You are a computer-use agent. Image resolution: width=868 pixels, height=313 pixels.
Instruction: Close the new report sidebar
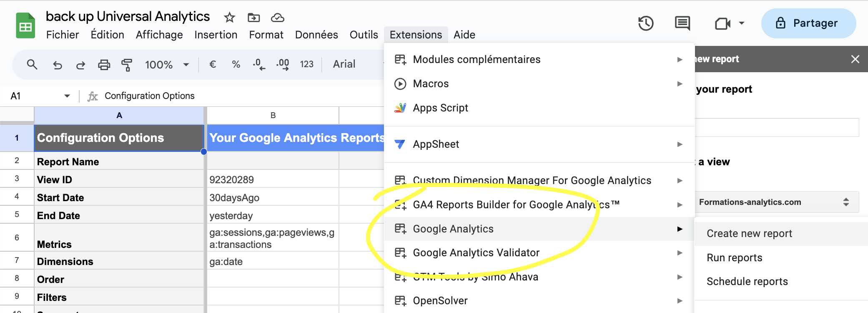(x=855, y=59)
